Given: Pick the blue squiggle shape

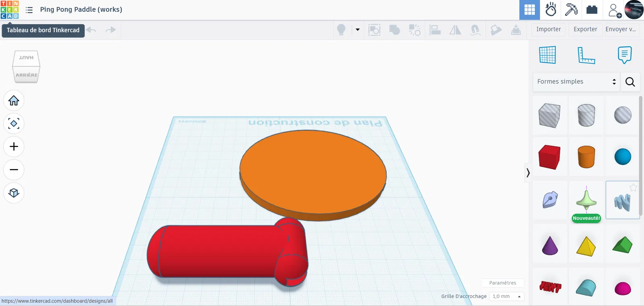Looking at the screenshot, I should [x=622, y=202].
